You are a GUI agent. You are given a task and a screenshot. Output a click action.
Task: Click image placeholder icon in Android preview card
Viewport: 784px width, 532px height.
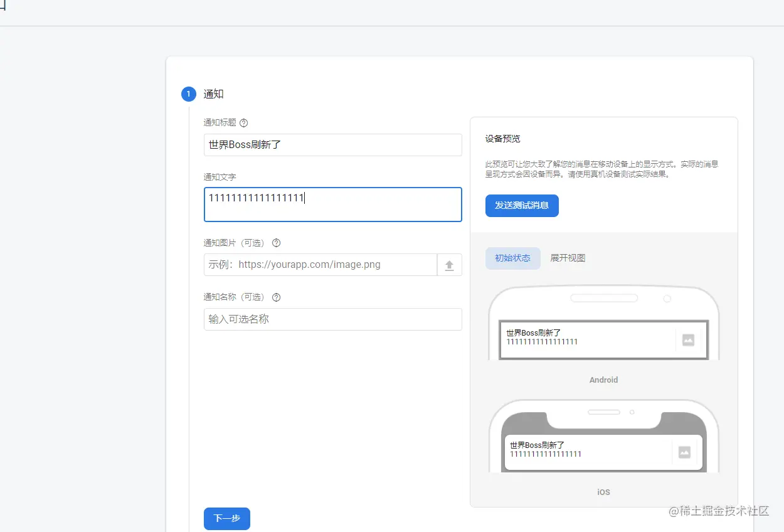tap(688, 340)
